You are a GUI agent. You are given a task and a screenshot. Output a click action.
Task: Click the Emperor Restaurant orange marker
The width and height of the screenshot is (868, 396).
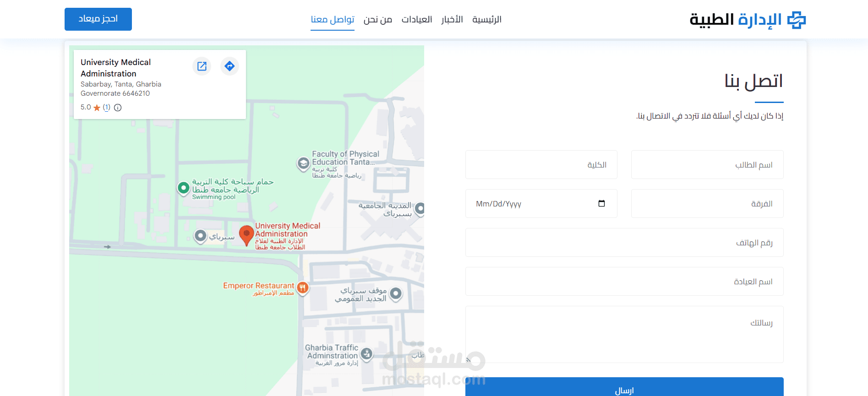point(302,288)
